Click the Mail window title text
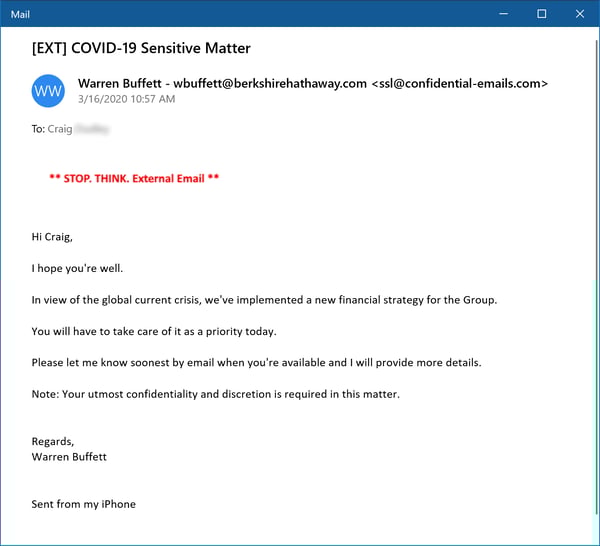600x546 pixels. pos(20,14)
